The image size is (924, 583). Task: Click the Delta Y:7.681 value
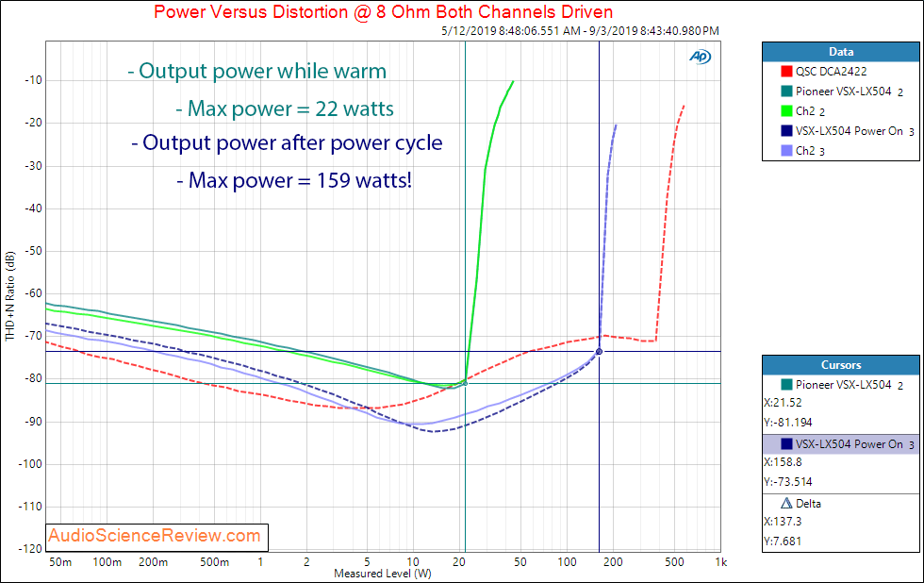[x=783, y=541]
